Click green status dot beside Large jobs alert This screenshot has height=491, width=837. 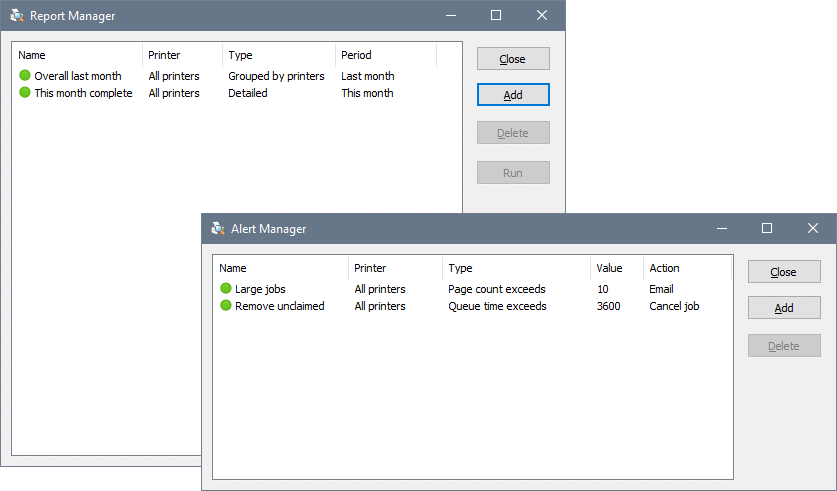point(226,288)
